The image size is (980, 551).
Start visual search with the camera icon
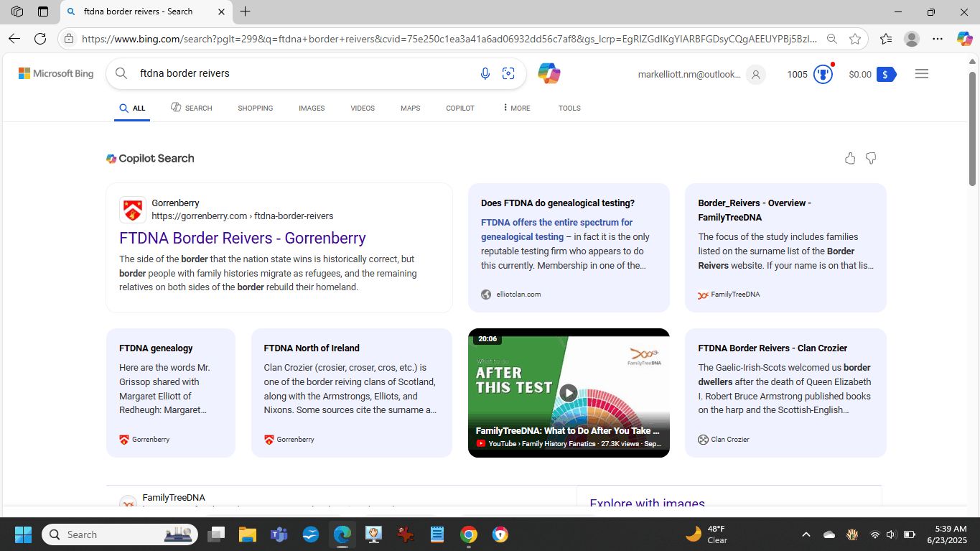[508, 73]
